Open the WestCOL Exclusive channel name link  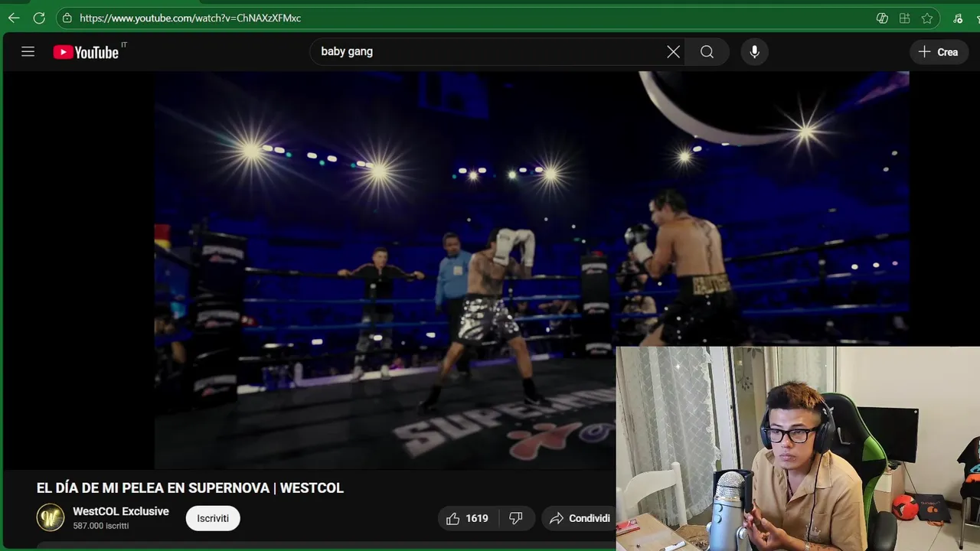point(121,511)
